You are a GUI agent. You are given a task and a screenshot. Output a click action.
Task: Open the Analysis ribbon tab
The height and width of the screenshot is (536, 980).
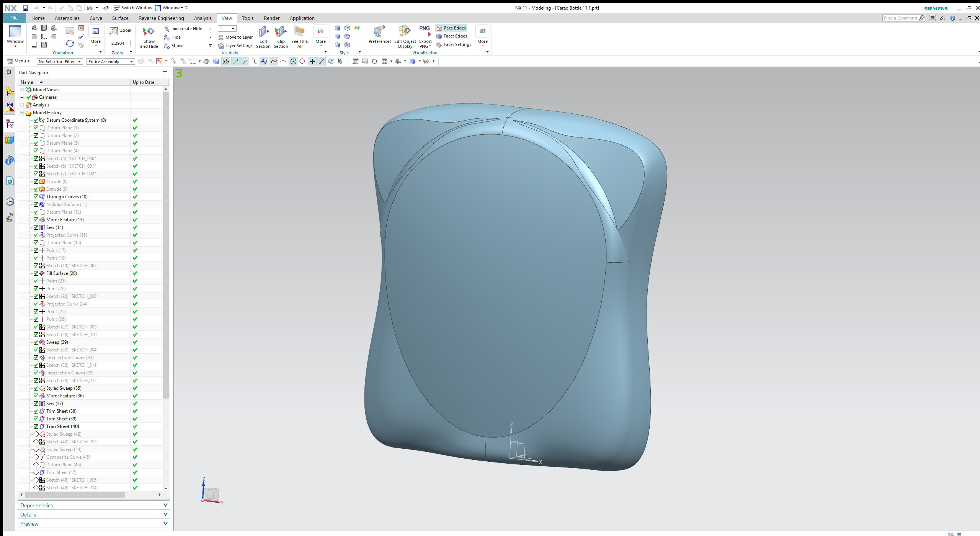click(x=203, y=18)
